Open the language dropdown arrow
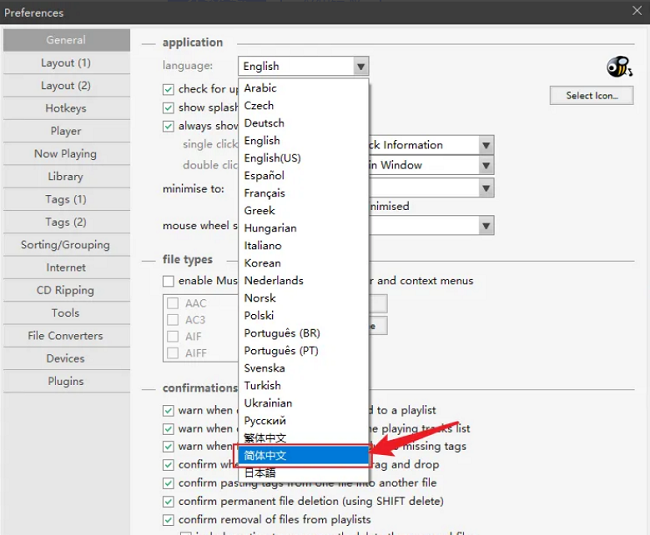 coord(361,67)
